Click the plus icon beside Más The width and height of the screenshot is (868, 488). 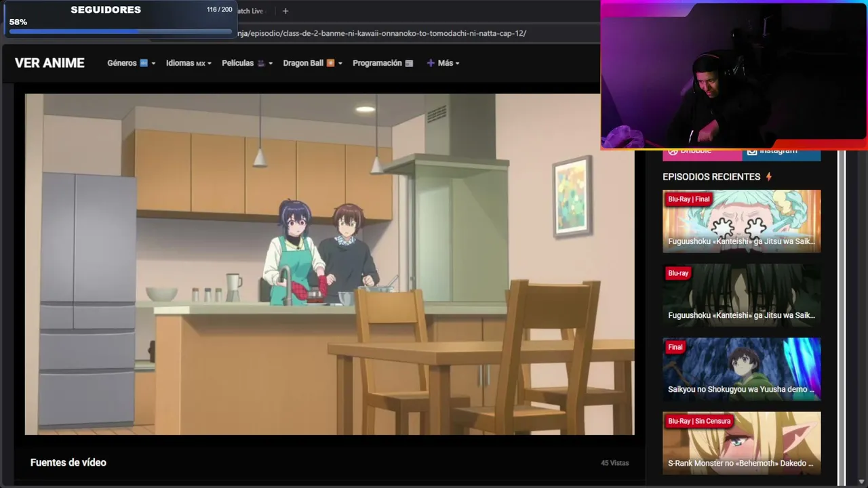click(x=431, y=63)
